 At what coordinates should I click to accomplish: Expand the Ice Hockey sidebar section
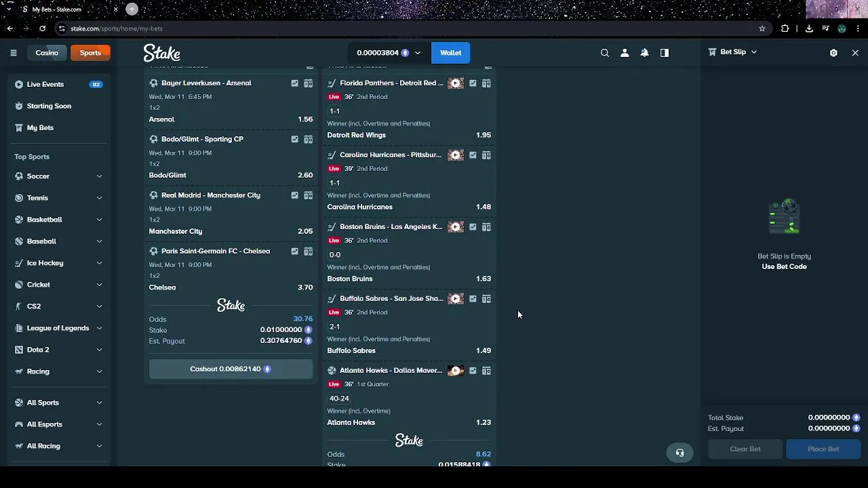pyautogui.click(x=99, y=263)
